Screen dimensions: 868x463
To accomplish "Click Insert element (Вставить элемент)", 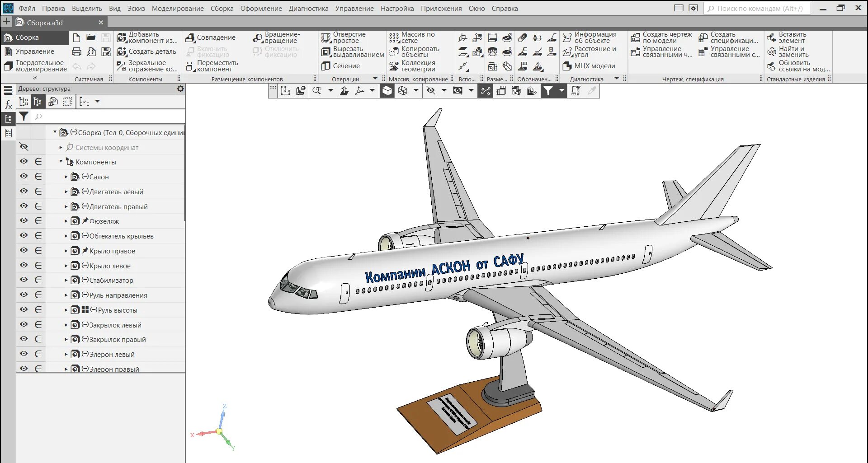I will coord(787,37).
